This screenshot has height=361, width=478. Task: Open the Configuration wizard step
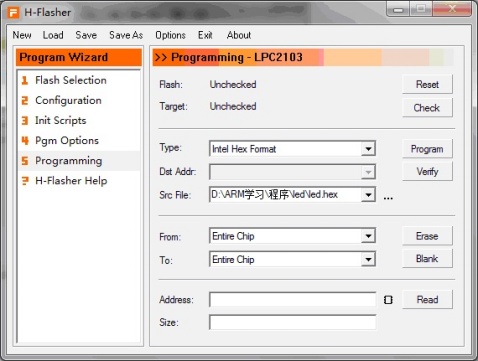[x=79, y=100]
